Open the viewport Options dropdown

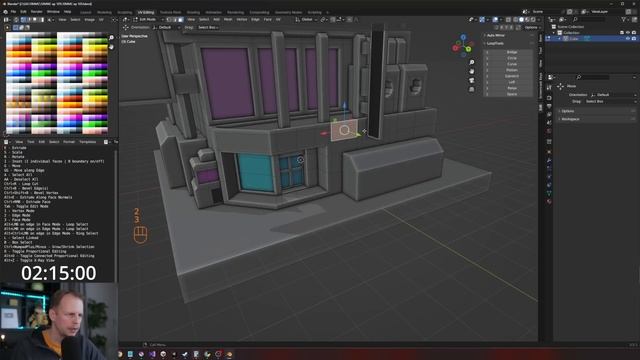(x=532, y=27)
